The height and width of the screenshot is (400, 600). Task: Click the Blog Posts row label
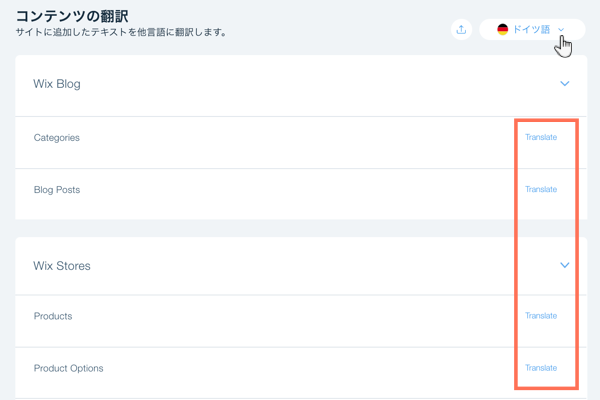pos(57,189)
